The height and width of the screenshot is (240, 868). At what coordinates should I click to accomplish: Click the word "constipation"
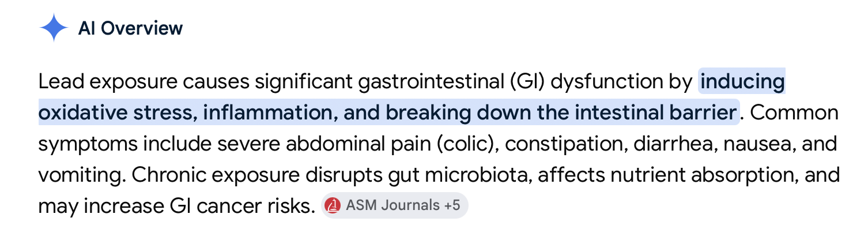(x=566, y=142)
